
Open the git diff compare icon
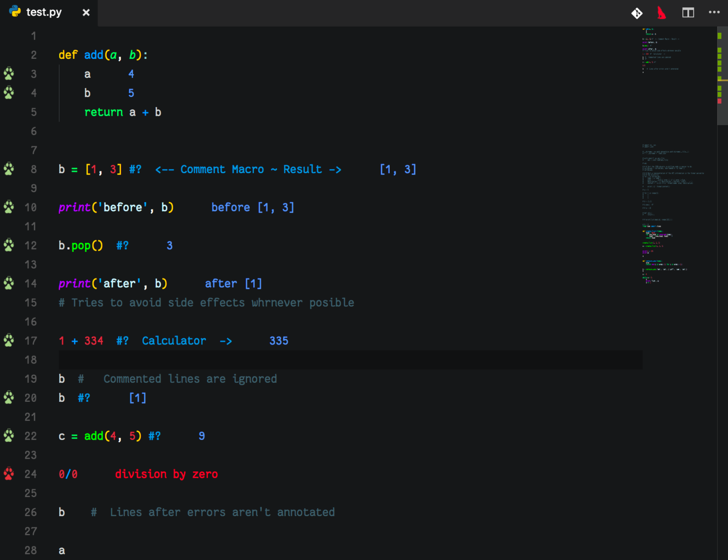[x=637, y=13]
